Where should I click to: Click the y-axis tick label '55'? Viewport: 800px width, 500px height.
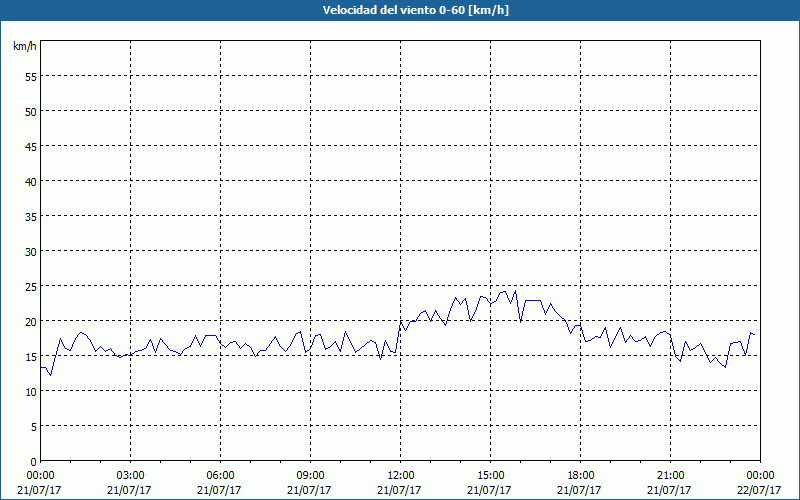point(31,77)
